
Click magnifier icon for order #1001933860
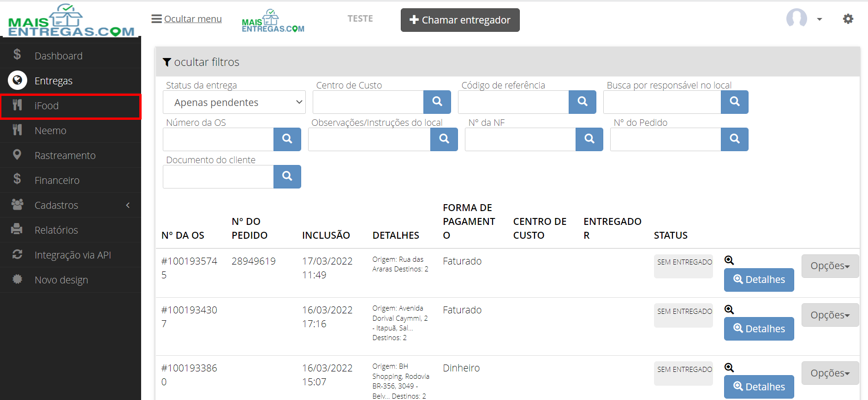coord(729,368)
